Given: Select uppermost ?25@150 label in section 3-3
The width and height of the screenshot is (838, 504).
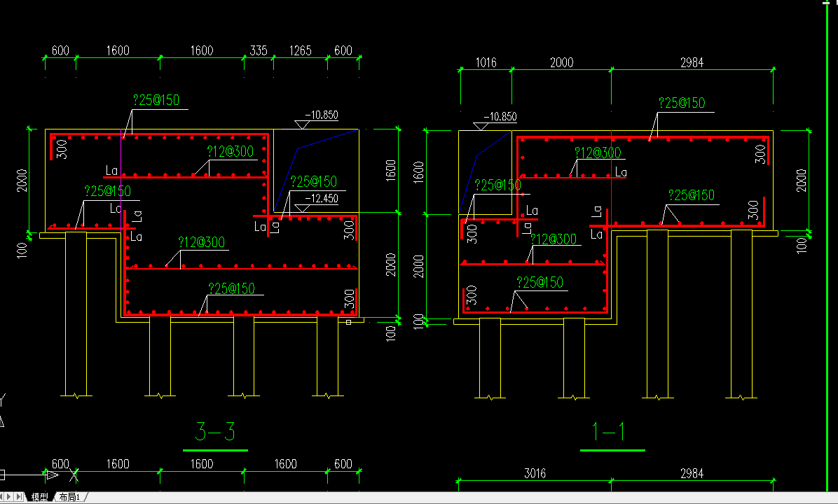Looking at the screenshot, I should click(156, 100).
